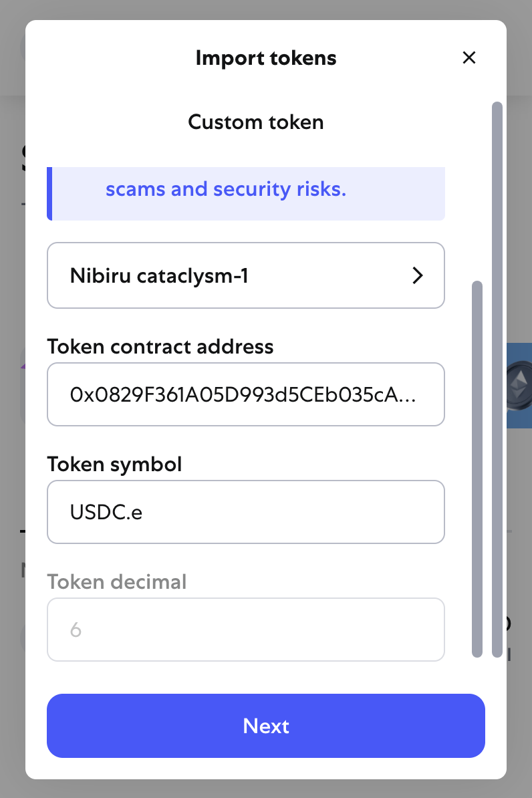Screen dimensions: 532x798
Task: Click the blue accent bar of the warning banner
Action: pyautogui.click(x=49, y=193)
